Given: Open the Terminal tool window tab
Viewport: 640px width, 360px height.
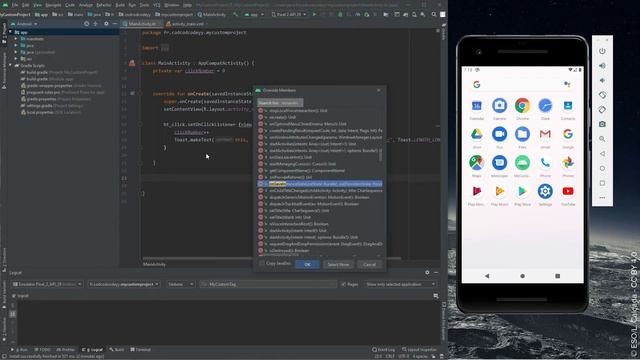Looking at the screenshot, I should pyautogui.click(x=141, y=350).
